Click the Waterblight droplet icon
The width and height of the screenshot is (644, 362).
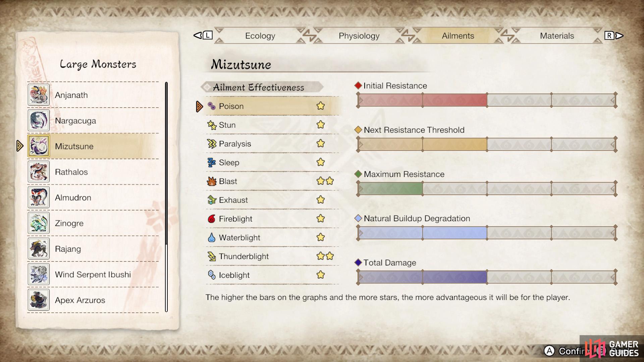pyautogui.click(x=212, y=238)
